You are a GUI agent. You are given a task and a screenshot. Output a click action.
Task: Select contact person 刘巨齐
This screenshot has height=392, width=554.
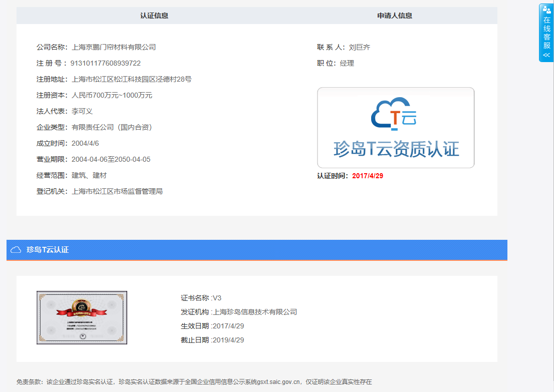pos(359,48)
